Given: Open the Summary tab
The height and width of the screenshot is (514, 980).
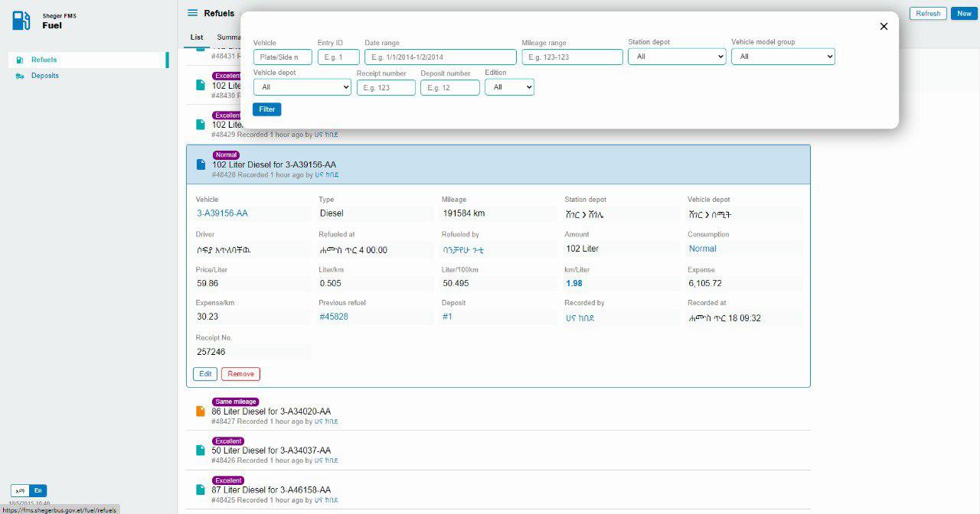Looking at the screenshot, I should tap(229, 37).
